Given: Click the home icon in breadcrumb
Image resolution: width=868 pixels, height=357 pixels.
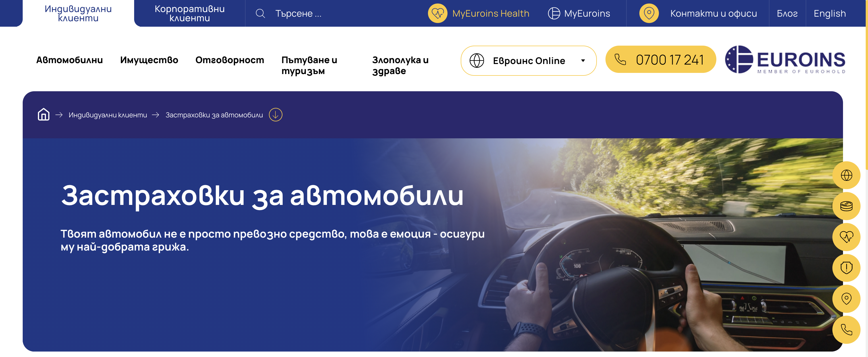Looking at the screenshot, I should click(43, 115).
